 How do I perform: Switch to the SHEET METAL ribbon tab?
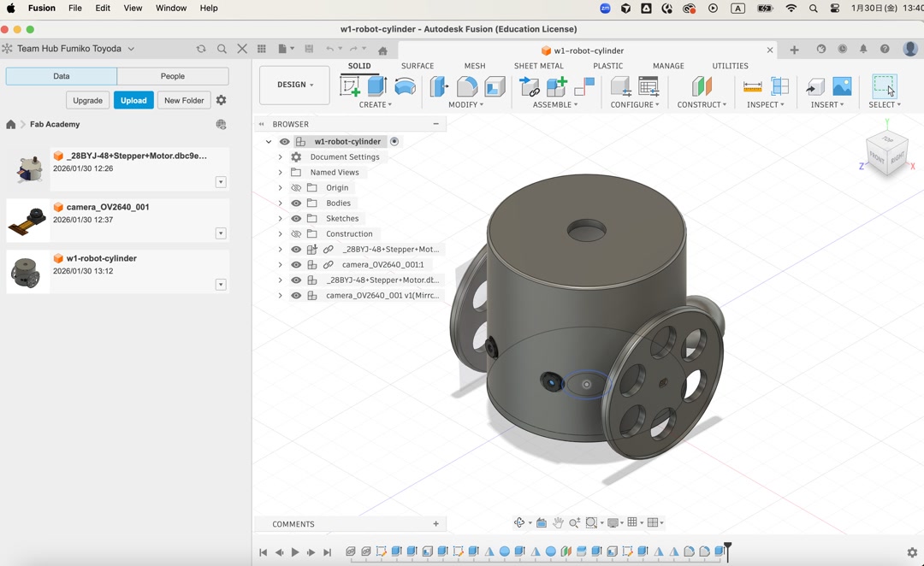[539, 65]
